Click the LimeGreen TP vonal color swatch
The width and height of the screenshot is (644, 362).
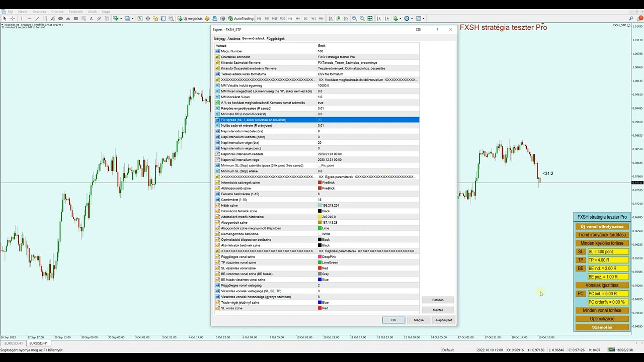point(319,262)
